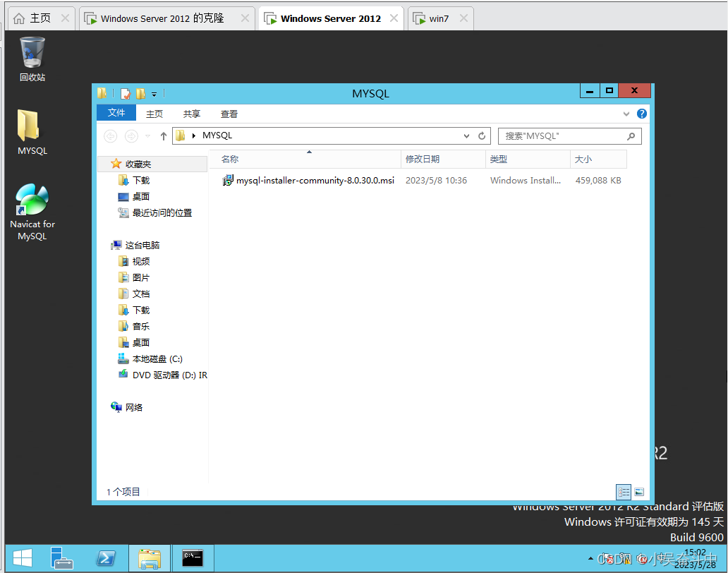
Task: Switch to the win7 tab
Action: [x=437, y=18]
